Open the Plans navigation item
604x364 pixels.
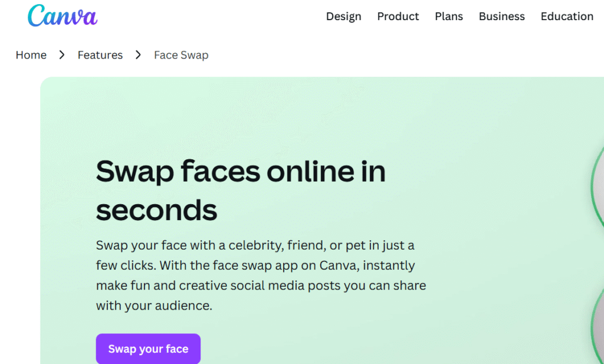tap(448, 17)
